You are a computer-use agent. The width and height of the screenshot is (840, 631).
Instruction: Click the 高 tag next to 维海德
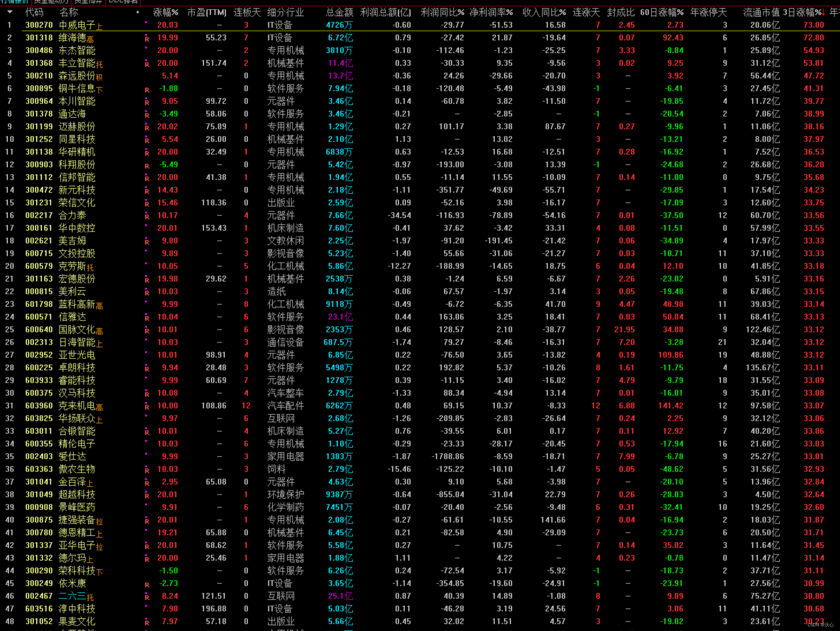(90, 40)
